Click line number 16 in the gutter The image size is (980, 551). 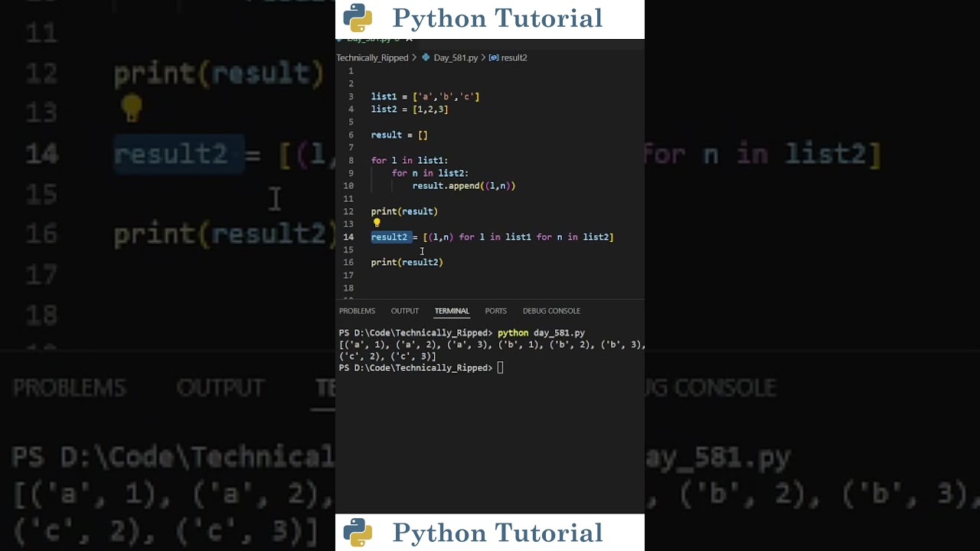click(348, 262)
